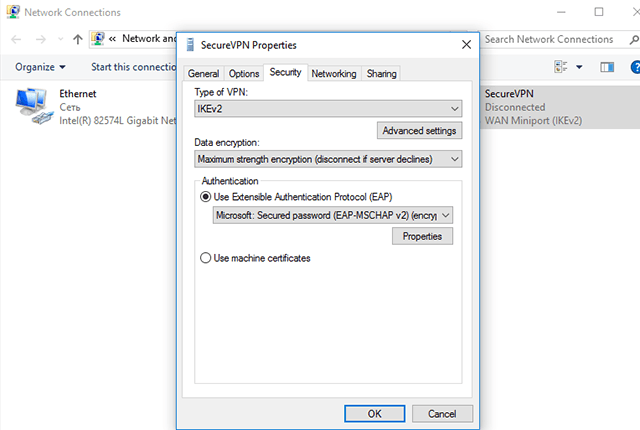This screenshot has height=430, width=640.
Task: Open the Networking tab
Action: pyautogui.click(x=334, y=74)
